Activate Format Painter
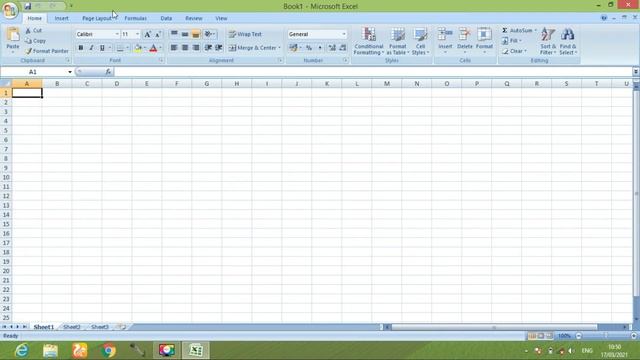640x360 pixels. [x=47, y=51]
